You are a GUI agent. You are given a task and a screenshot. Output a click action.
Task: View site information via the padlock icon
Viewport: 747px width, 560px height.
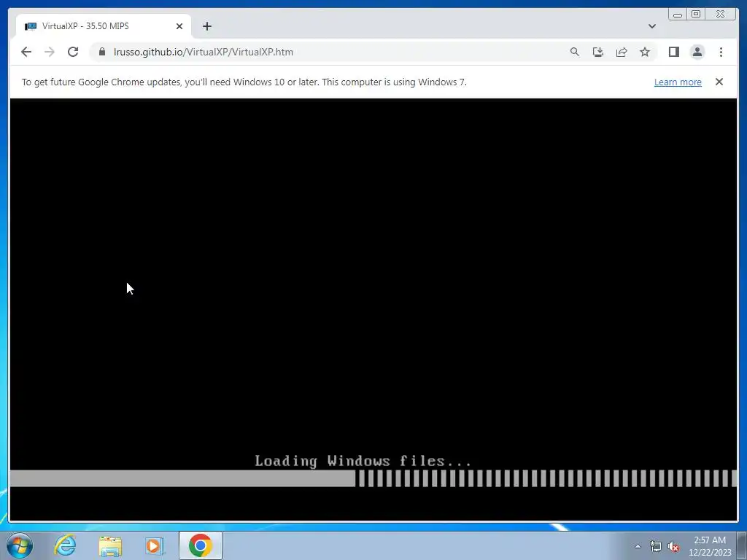[102, 52]
